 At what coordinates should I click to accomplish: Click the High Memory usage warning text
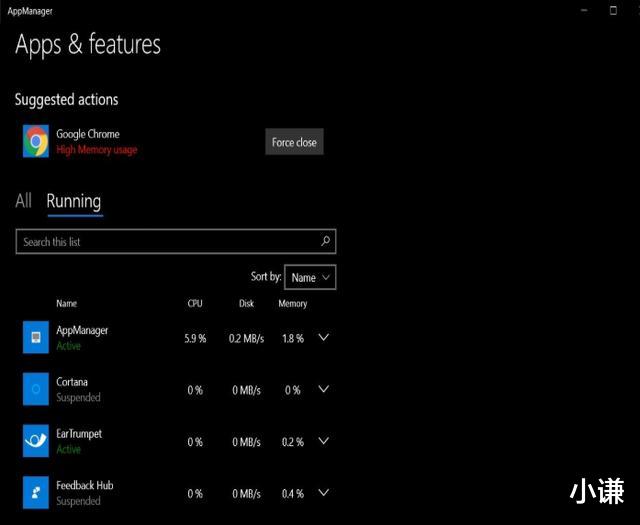[x=97, y=150]
